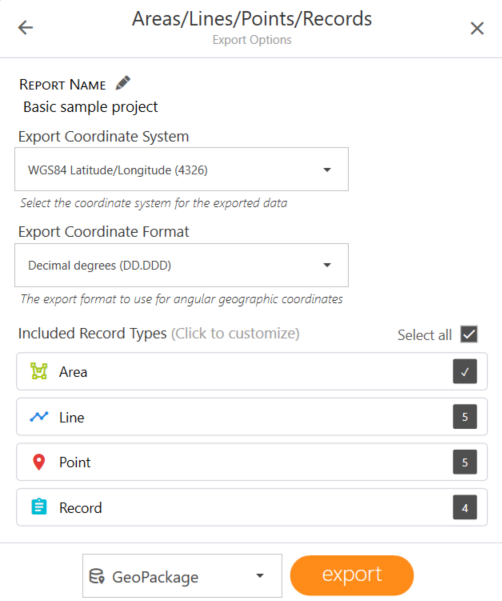This screenshot has width=502, height=601.
Task: Click the orange export button
Action: tap(352, 575)
